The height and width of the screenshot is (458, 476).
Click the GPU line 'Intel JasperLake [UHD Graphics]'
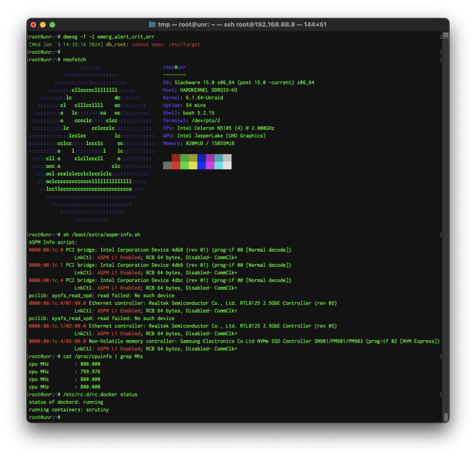(x=214, y=136)
